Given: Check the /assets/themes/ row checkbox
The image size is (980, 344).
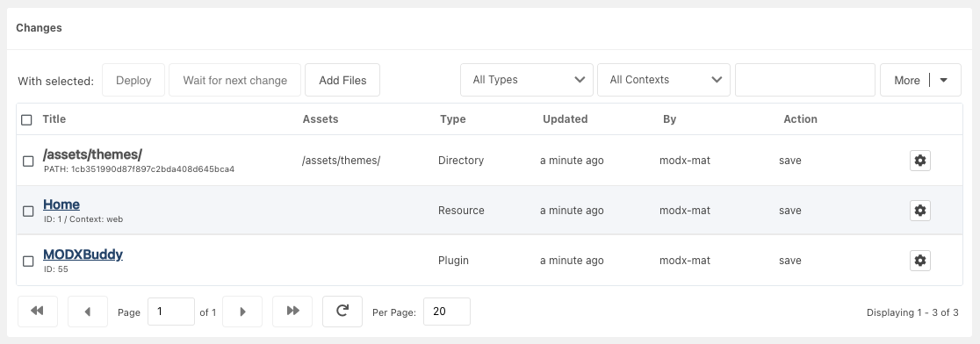Looking at the screenshot, I should pos(28,161).
